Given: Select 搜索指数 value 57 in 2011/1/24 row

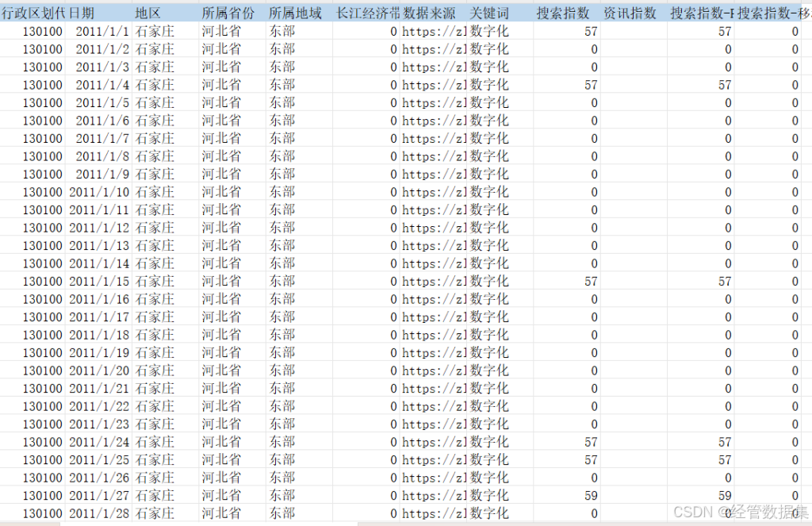Looking at the screenshot, I should [566, 442].
